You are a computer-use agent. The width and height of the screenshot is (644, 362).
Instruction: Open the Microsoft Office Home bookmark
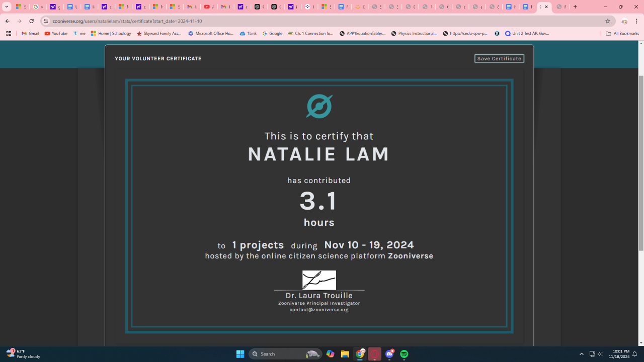211,34
